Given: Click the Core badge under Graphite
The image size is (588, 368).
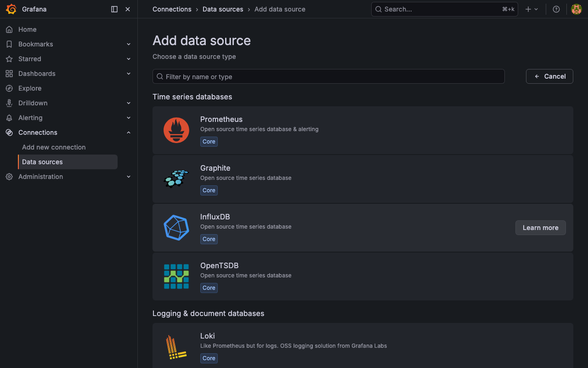Looking at the screenshot, I should [209, 190].
